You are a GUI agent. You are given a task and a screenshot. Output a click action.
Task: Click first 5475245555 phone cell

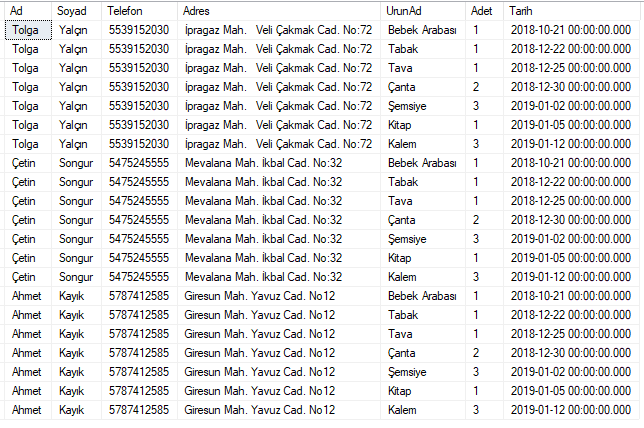(139, 163)
